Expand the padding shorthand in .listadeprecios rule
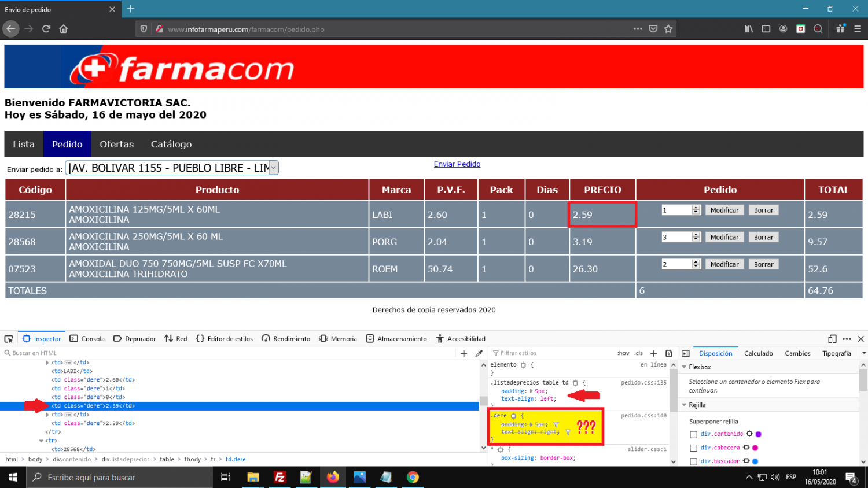The image size is (868, 488). (x=532, y=391)
